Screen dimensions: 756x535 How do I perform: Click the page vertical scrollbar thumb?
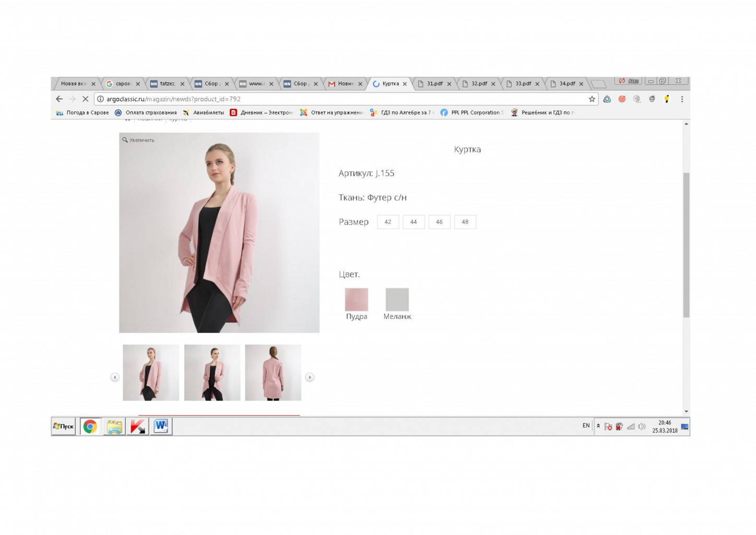pos(686,245)
